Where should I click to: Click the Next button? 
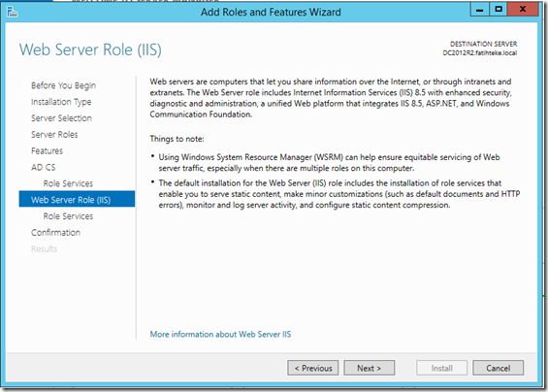pos(370,368)
